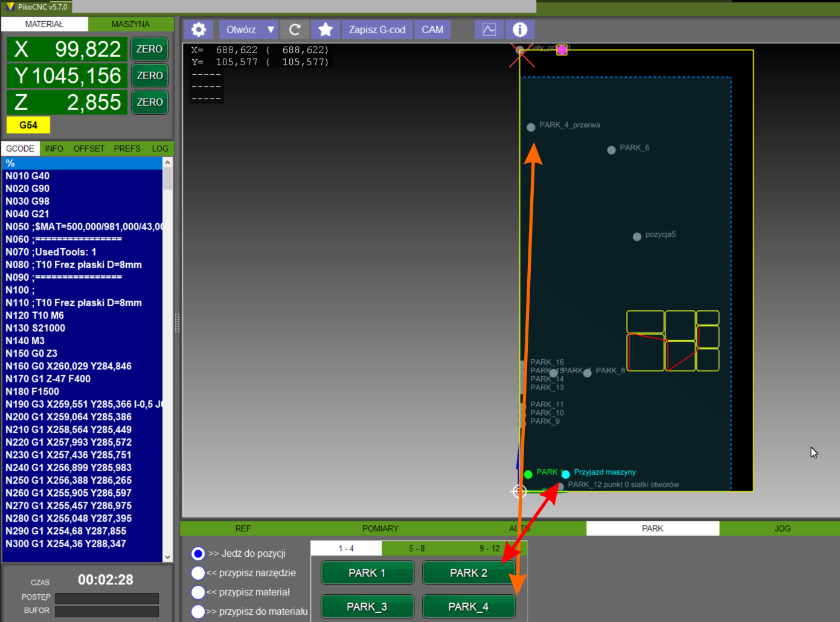
Task: Switch to MASZYNA tab
Action: click(x=130, y=24)
